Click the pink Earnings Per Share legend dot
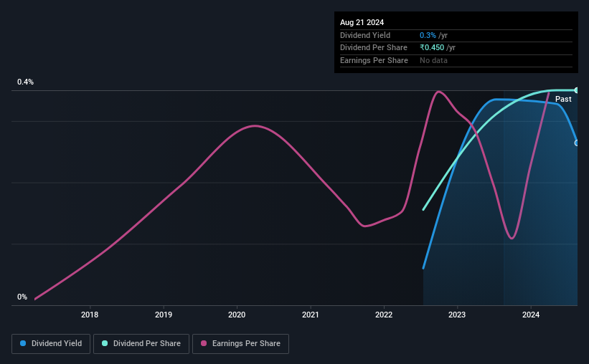 (204, 343)
